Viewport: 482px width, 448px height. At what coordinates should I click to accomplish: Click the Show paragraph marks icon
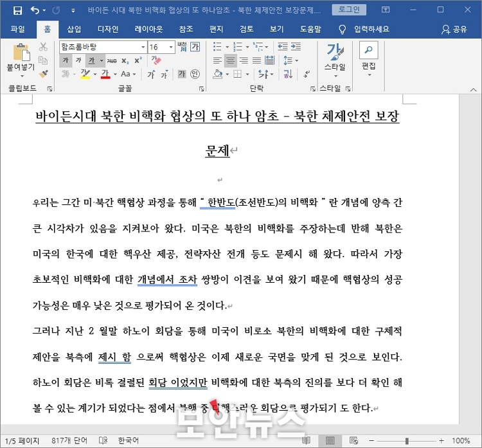307,74
